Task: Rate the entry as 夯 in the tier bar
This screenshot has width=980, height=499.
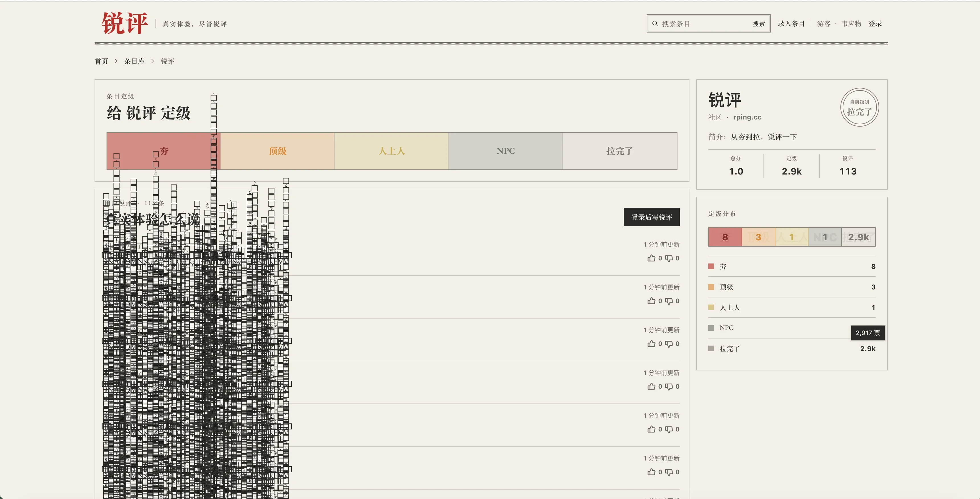Action: coord(164,151)
